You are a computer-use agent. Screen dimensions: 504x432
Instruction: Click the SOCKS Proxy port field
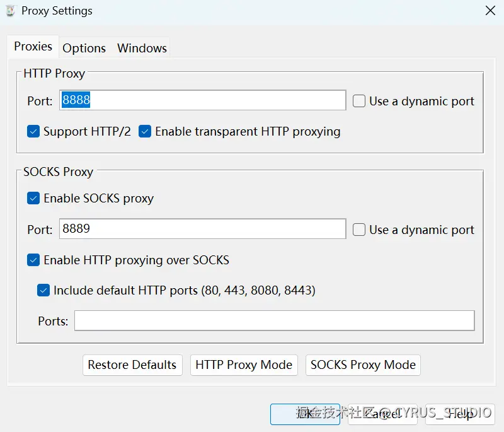point(202,229)
